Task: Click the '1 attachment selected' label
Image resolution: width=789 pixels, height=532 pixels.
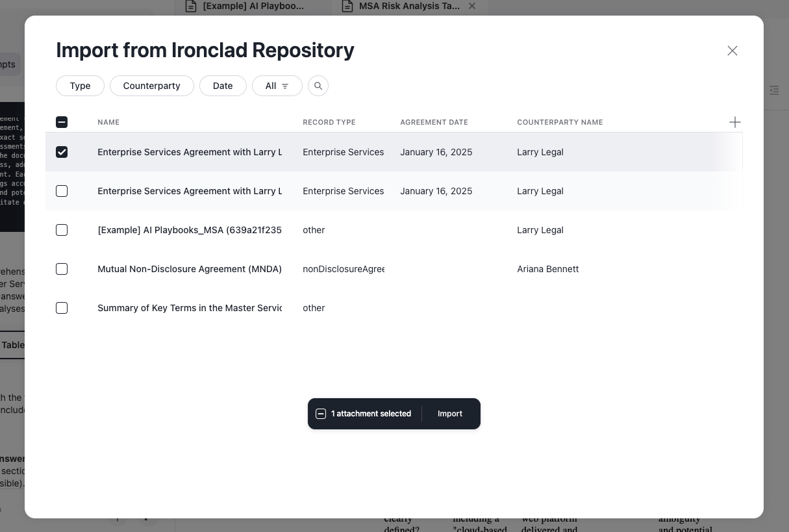Action: [x=371, y=414]
